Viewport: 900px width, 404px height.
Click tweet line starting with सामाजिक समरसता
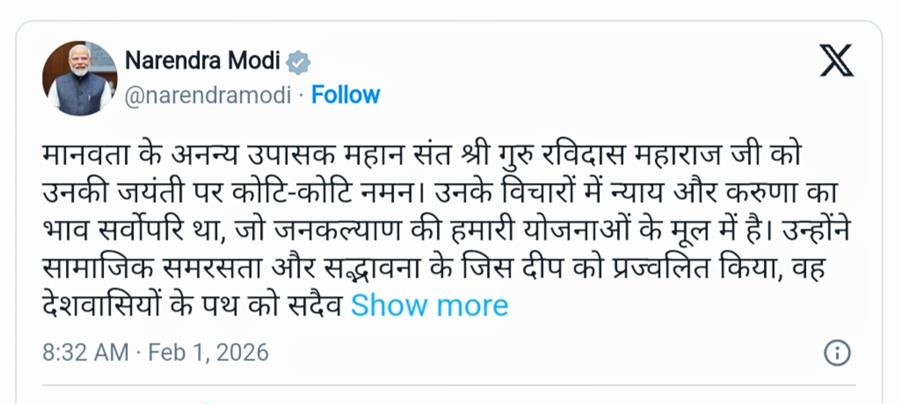click(x=420, y=269)
